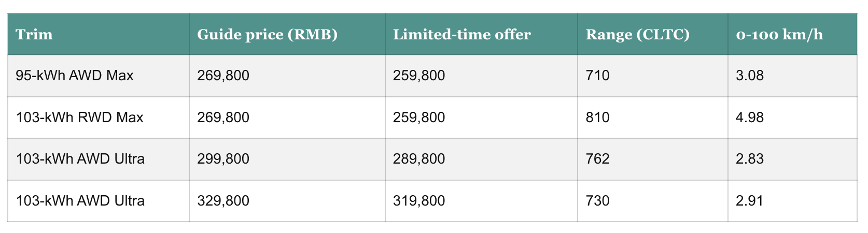
Task: Click the 329,800 guide price cell
Action: pyautogui.click(x=223, y=200)
